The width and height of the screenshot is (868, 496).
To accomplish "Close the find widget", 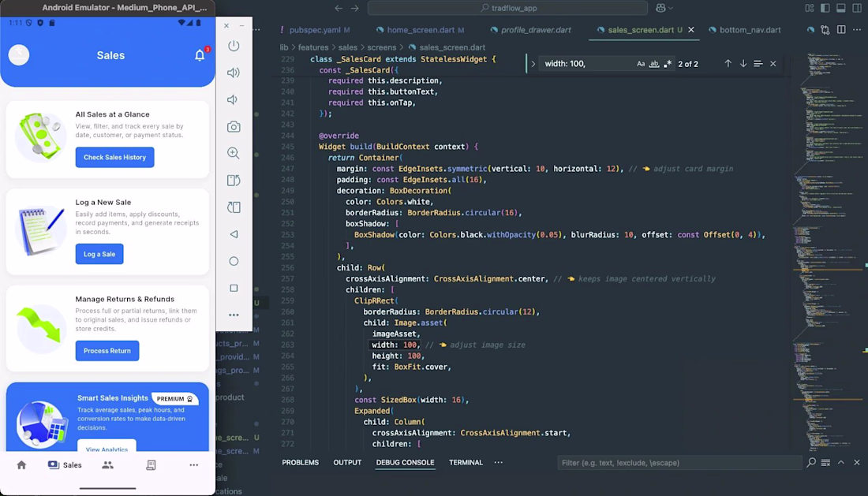I will pos(773,64).
